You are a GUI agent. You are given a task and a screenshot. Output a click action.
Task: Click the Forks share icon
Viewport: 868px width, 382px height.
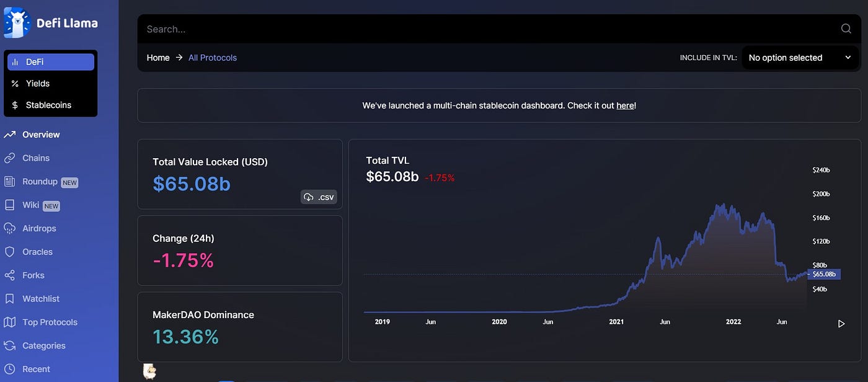point(9,275)
